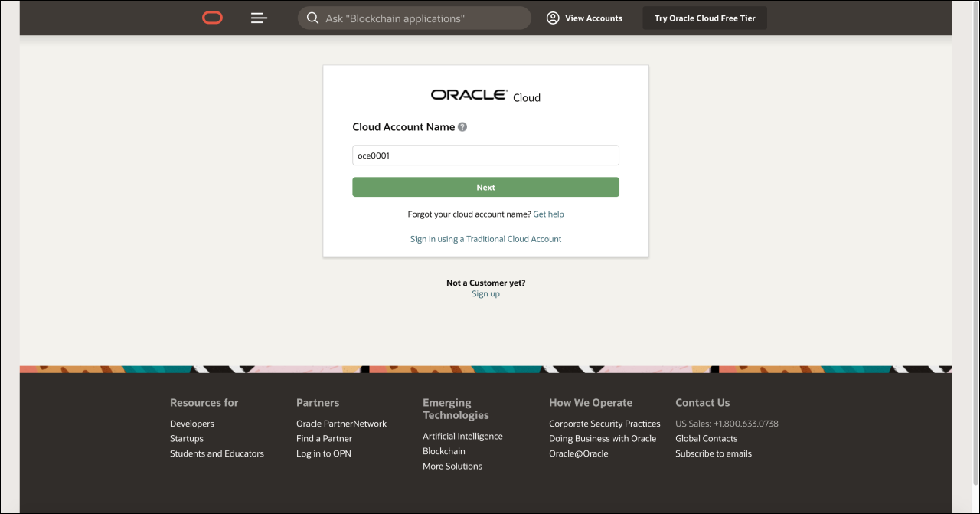Viewport: 980px width, 514px height.
Task: Open Oracle PartnerNetwork link
Action: click(x=341, y=424)
